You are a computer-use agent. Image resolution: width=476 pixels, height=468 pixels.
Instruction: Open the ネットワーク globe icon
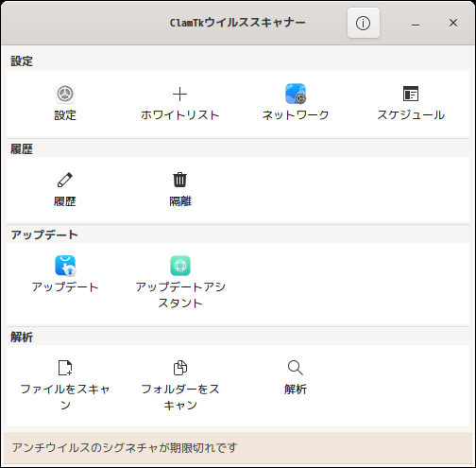[296, 94]
